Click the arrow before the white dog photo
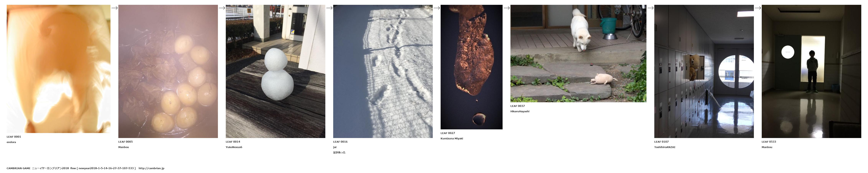Screen dimensions: 868x173 pos(506,8)
